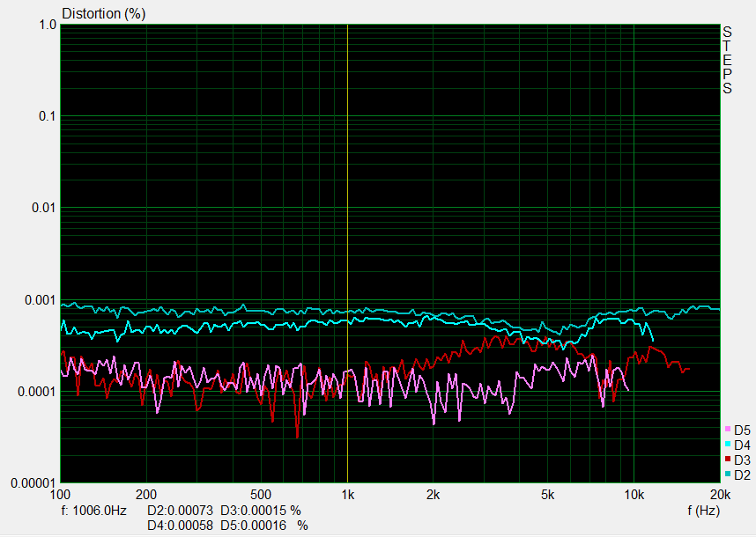The image size is (756, 537).
Task: Click the 1.0 y-axis label
Action: (48, 25)
